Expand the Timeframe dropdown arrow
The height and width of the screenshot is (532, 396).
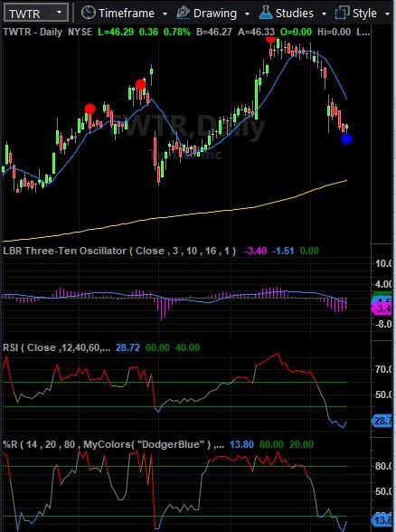tap(165, 14)
